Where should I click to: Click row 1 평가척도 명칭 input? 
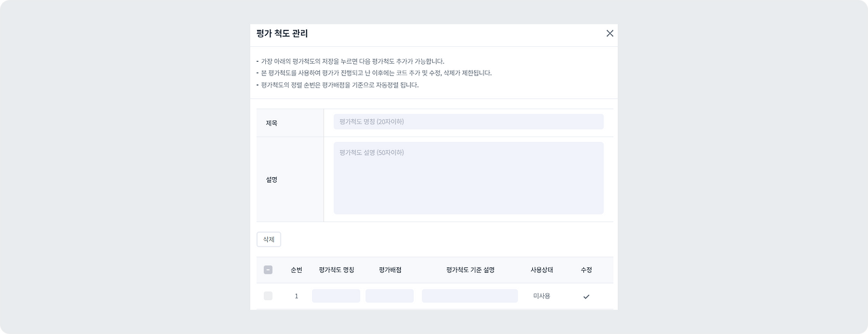[x=336, y=296]
